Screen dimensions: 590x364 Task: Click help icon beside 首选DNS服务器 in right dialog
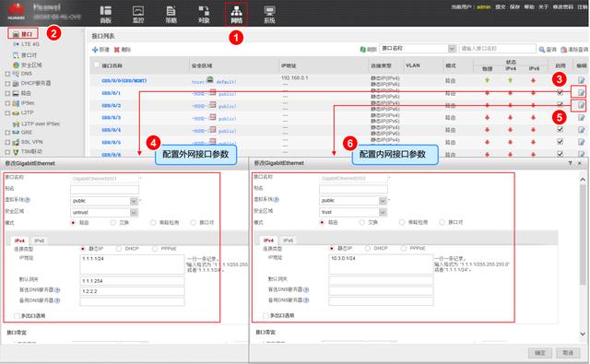coord(306,289)
